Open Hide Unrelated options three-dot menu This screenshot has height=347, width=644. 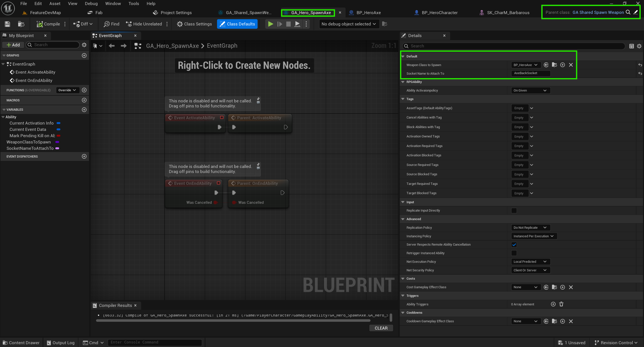[167, 24]
